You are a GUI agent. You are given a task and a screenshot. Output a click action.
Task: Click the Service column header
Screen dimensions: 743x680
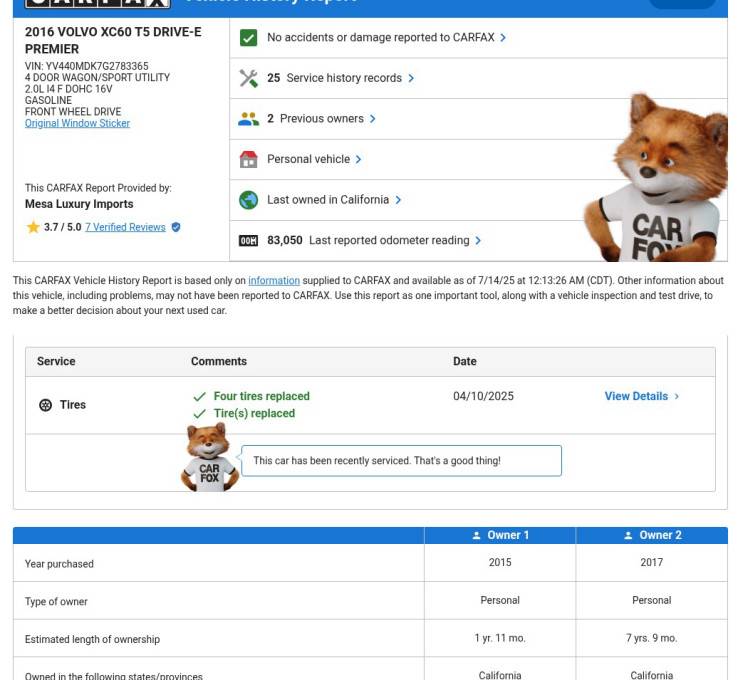(56, 362)
